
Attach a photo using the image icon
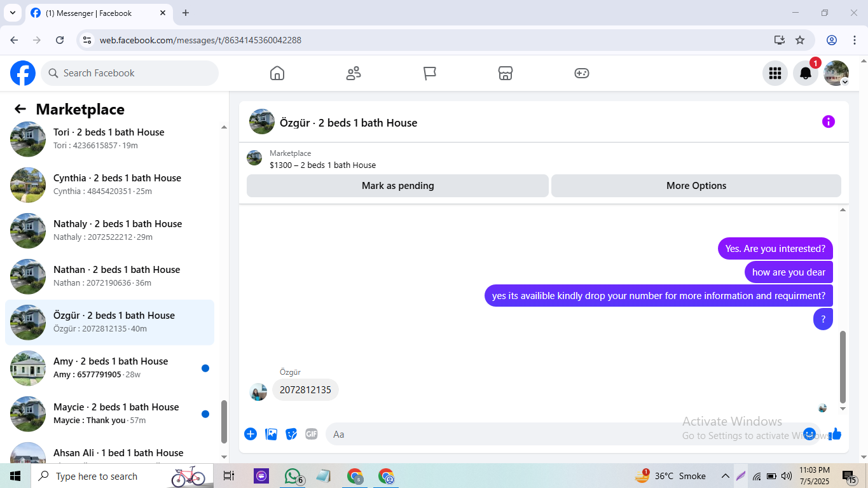tap(271, 434)
